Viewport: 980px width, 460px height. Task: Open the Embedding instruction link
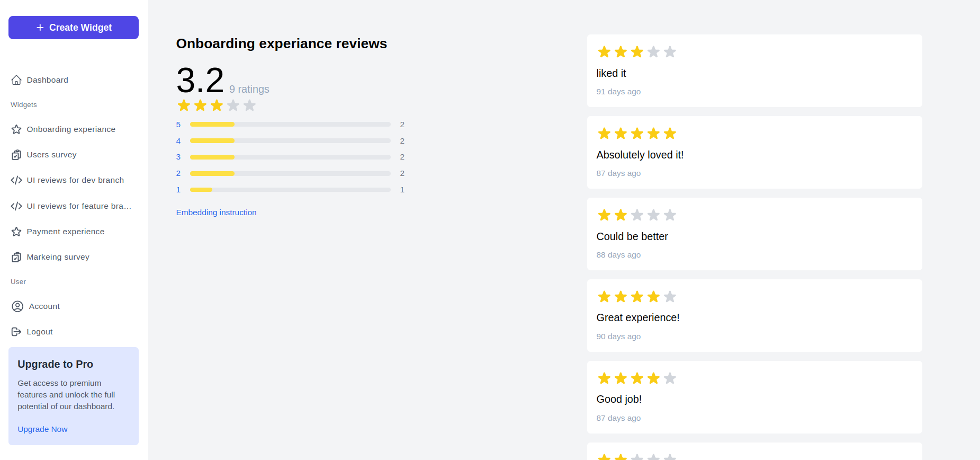216,212
